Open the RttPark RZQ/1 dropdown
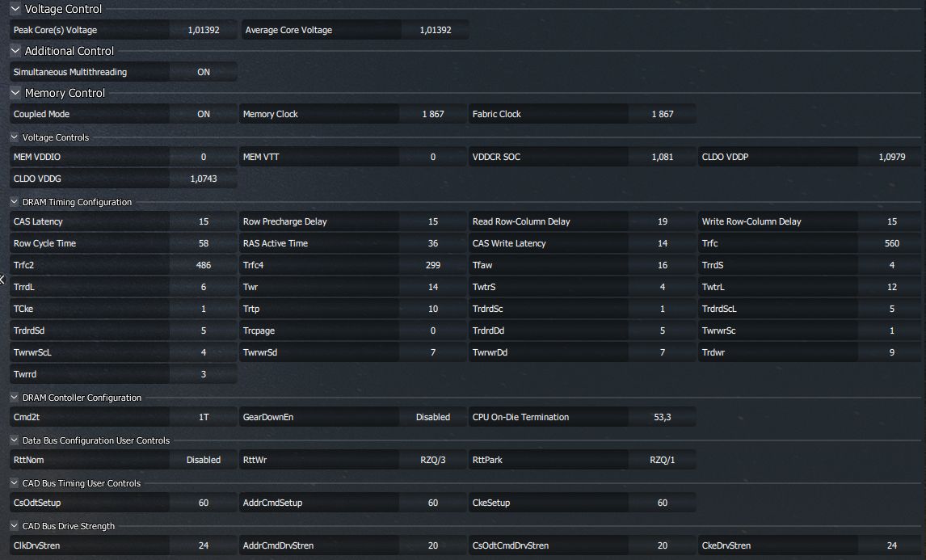Screen dimensions: 926x560 click(662, 460)
